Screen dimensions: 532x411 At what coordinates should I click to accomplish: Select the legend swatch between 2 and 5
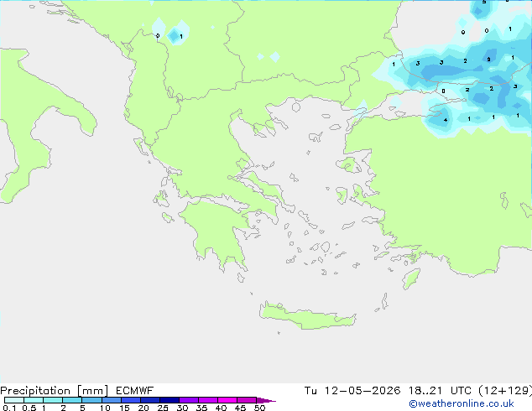(x=72, y=400)
